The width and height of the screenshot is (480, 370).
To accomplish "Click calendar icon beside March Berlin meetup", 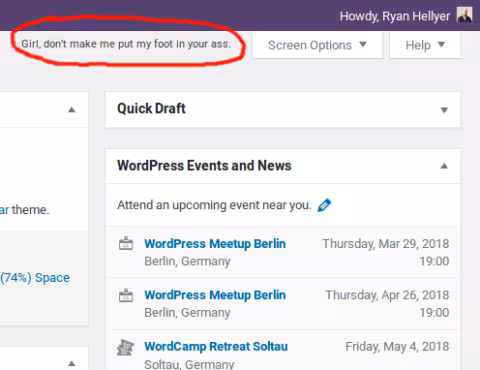I will pos(126,244).
